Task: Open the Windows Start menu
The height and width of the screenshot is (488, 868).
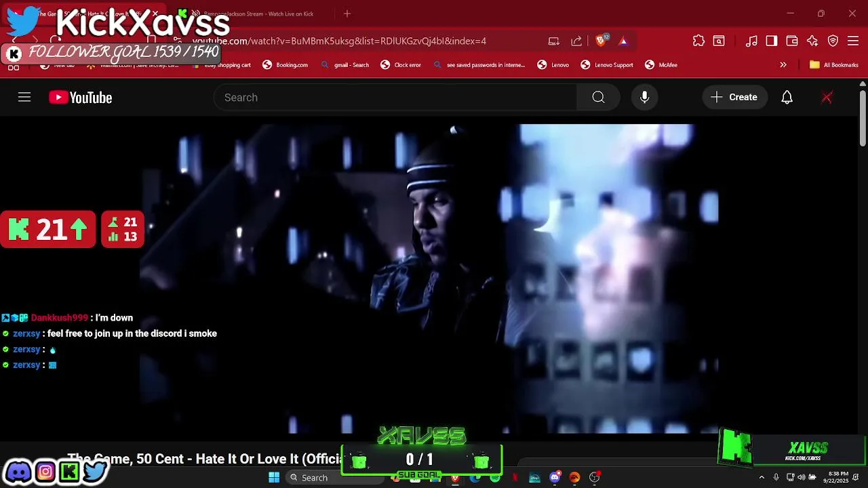Action: point(274,478)
